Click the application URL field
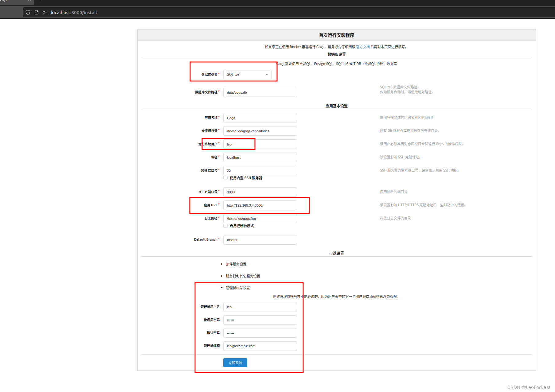Viewport: 555px width, 392px height. pos(260,205)
